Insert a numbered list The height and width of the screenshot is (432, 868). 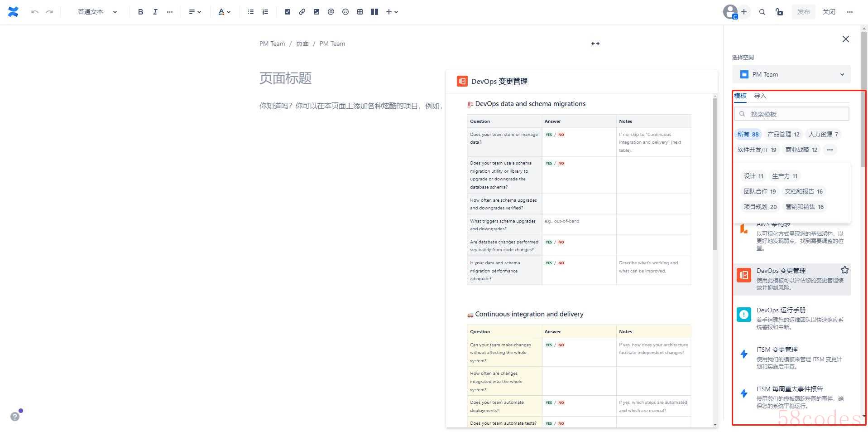click(x=265, y=12)
